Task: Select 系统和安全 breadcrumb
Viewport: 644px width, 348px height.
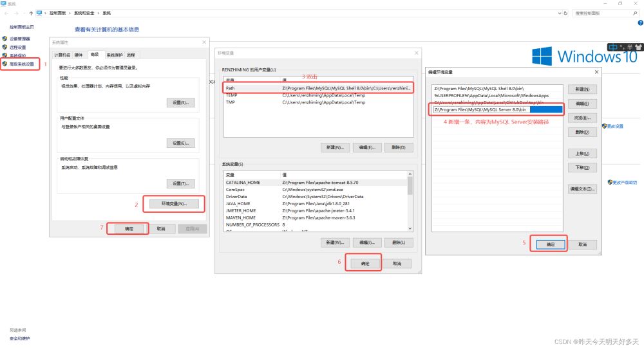Action: click(x=84, y=13)
